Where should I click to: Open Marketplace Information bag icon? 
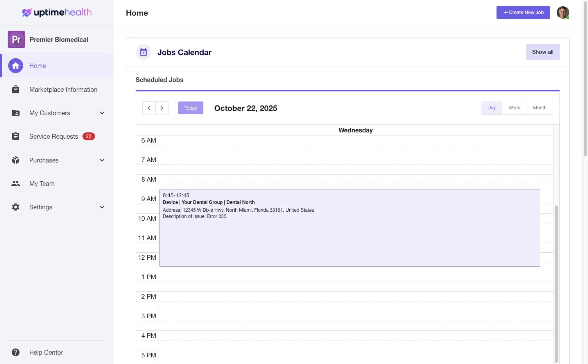tap(16, 89)
